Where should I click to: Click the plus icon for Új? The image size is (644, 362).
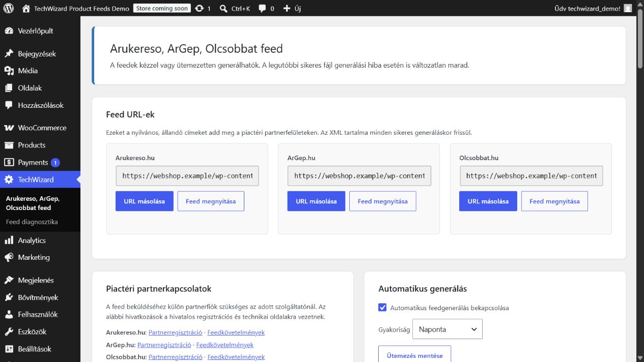(x=287, y=8)
